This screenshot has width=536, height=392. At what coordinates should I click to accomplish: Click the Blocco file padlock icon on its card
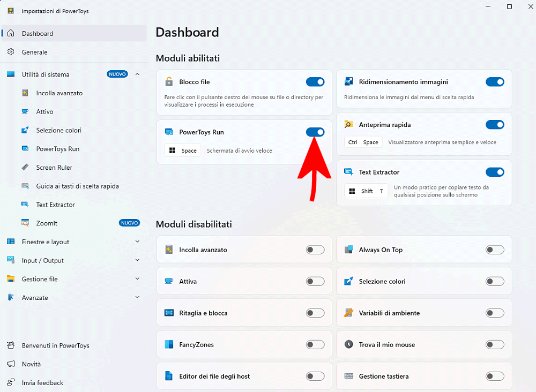tap(169, 81)
